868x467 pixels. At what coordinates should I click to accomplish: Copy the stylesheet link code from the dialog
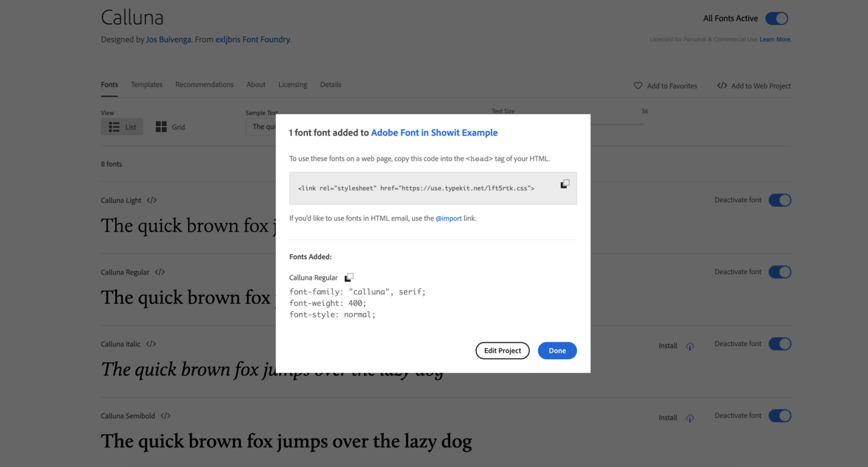point(565,184)
